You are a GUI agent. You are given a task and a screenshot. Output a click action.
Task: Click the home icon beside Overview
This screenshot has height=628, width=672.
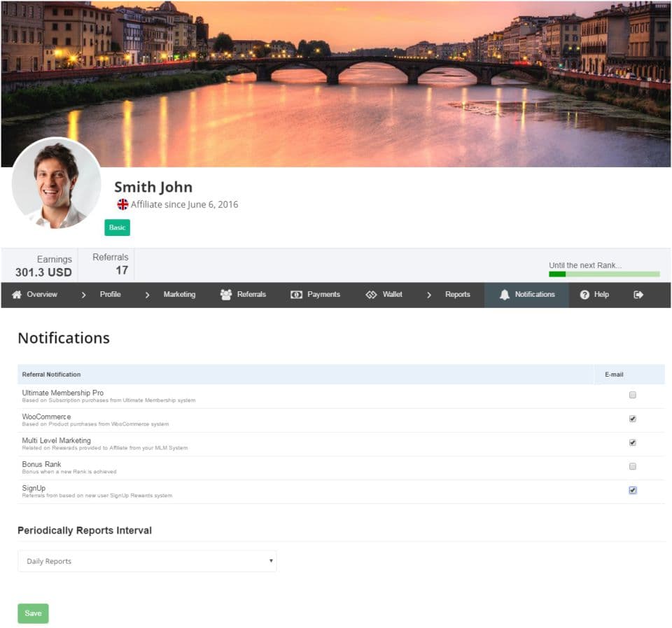pos(17,295)
